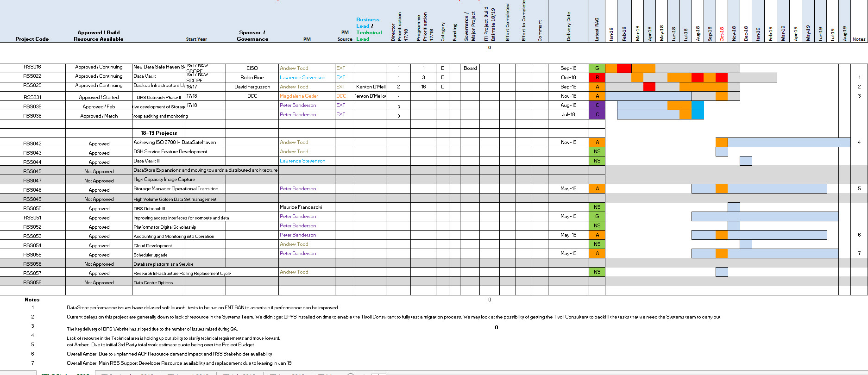Click the red Oct-18 month header
This screenshot has width=868, height=375.
click(x=722, y=34)
